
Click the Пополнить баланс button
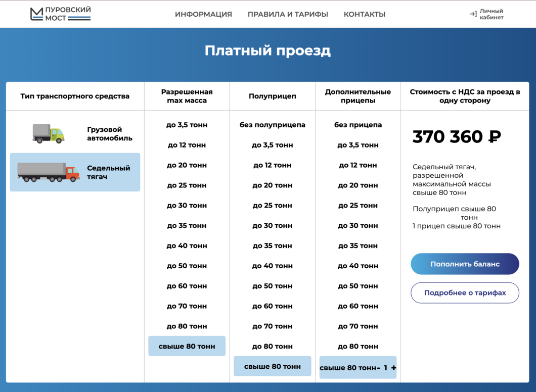tap(465, 264)
